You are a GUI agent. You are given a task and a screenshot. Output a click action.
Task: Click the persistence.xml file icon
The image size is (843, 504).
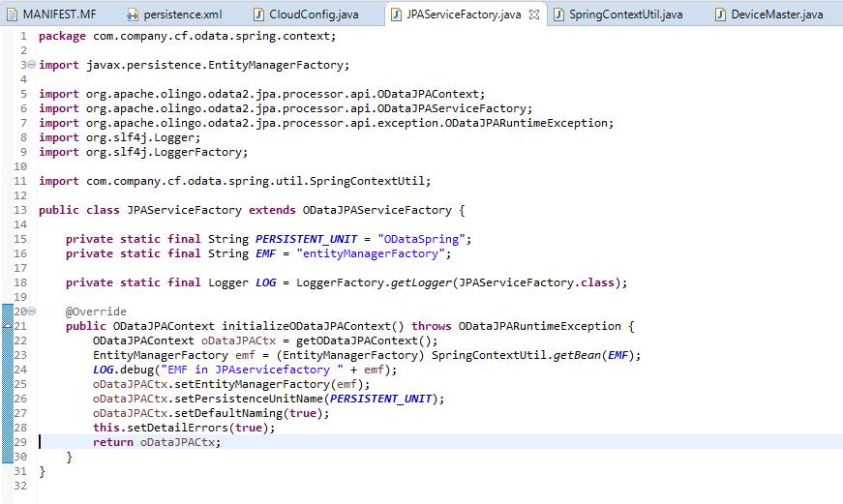click(133, 15)
